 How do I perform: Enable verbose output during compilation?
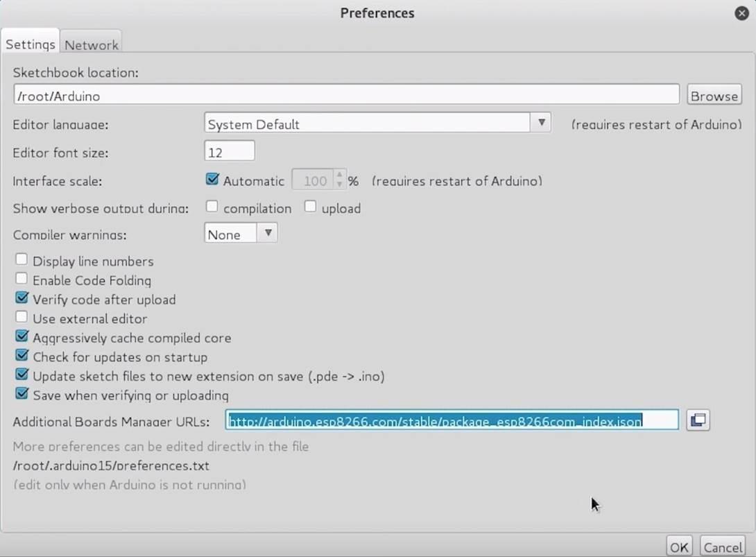tap(212, 207)
